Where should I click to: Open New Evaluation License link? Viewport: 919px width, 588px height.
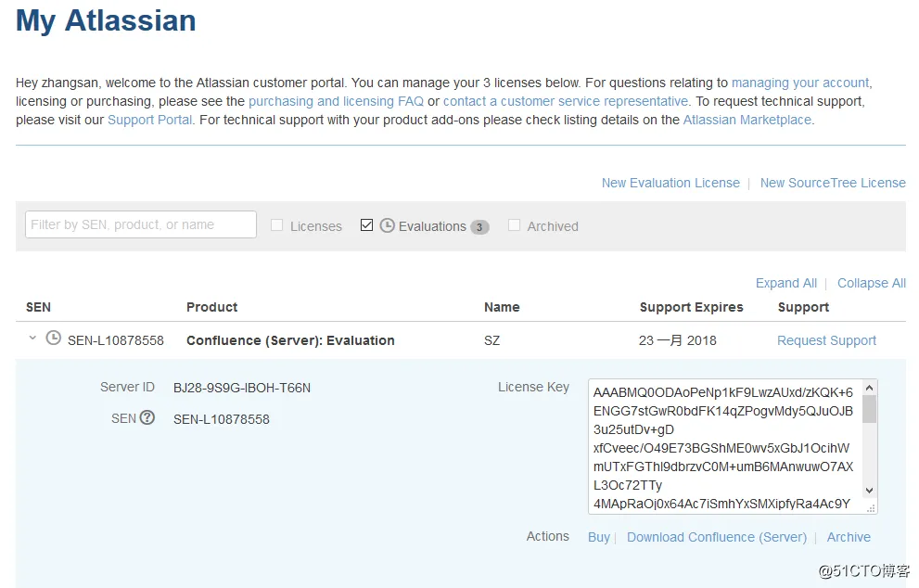[670, 183]
